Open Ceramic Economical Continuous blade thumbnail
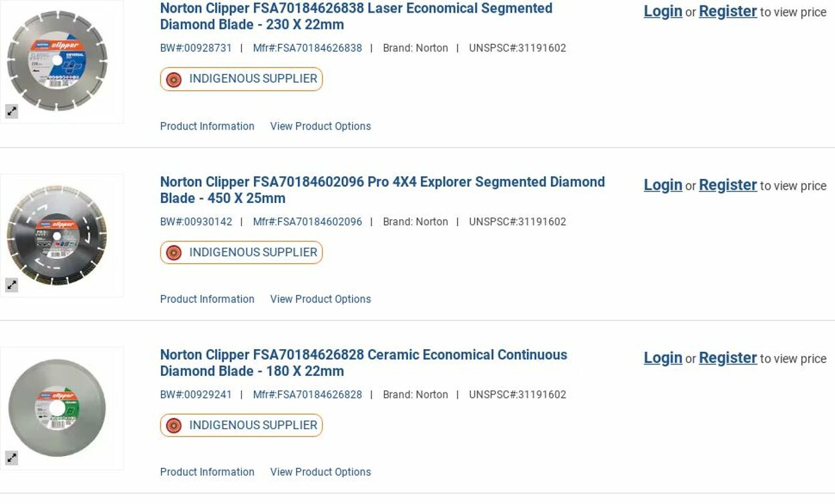The height and width of the screenshot is (504, 835). pos(57,408)
